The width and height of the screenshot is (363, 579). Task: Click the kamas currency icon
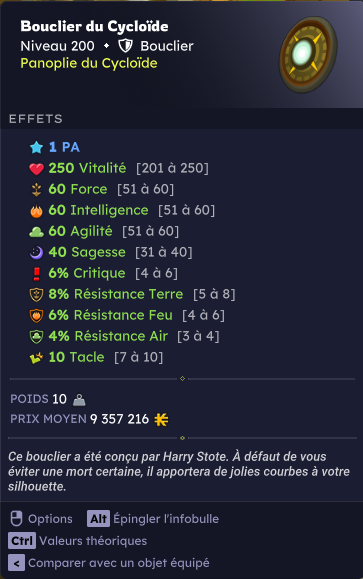pyautogui.click(x=161, y=419)
